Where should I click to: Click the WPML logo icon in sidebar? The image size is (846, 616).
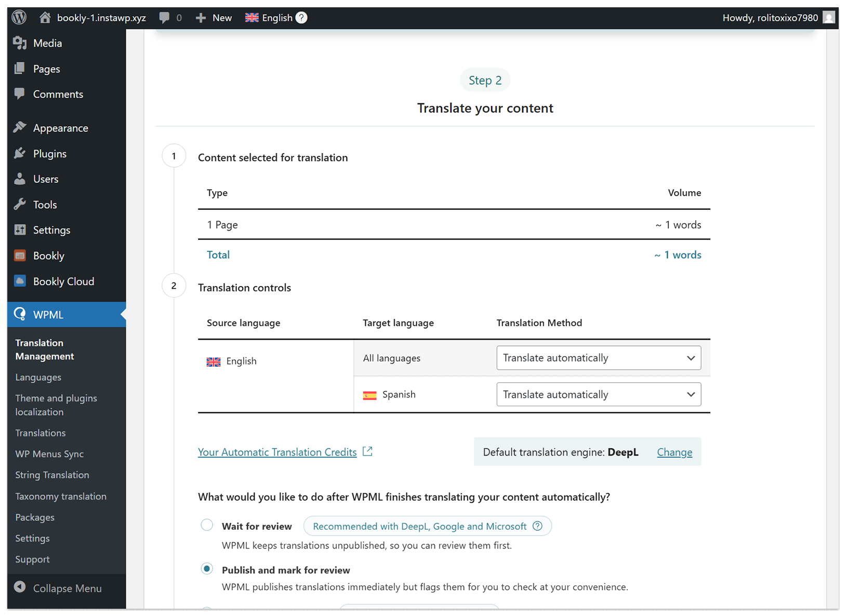(20, 314)
